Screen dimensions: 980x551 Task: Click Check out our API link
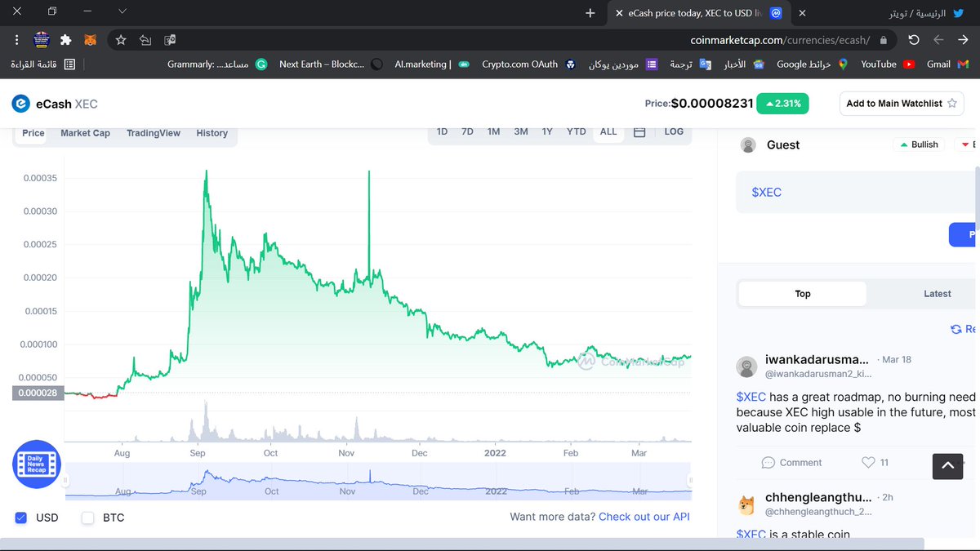644,517
